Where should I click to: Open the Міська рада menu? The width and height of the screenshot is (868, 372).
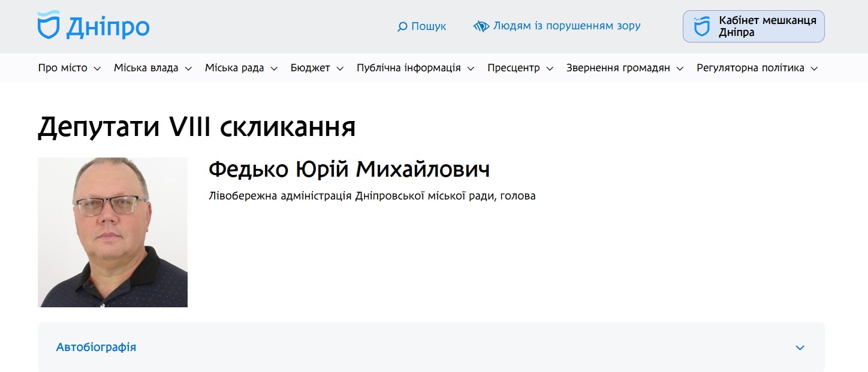click(x=234, y=68)
